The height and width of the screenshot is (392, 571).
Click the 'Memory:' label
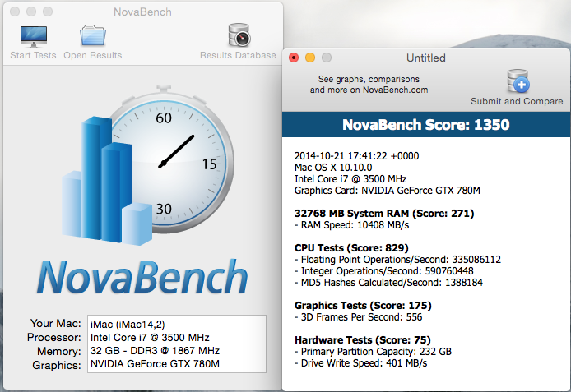(59, 351)
